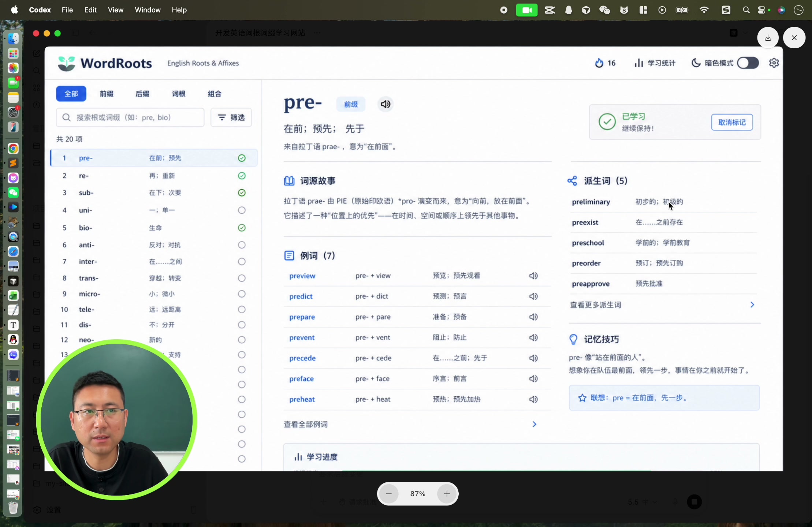This screenshot has width=812, height=527.
Task: Select the 组合 tab
Action: coord(215,94)
